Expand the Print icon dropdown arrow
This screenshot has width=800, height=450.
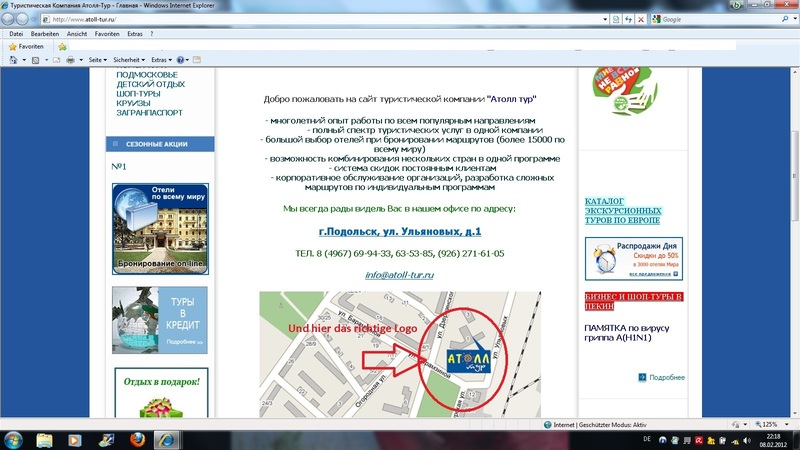pos(81,60)
